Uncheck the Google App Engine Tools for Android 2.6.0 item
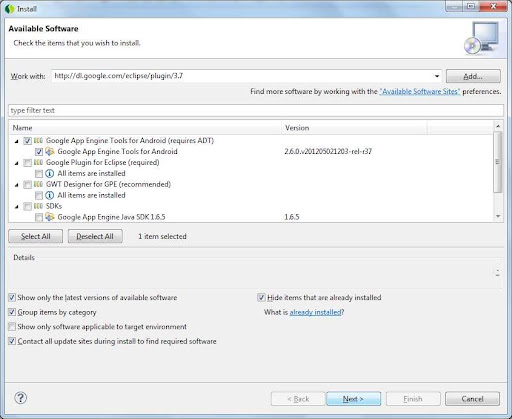This screenshot has height=419, width=512. click(x=39, y=152)
